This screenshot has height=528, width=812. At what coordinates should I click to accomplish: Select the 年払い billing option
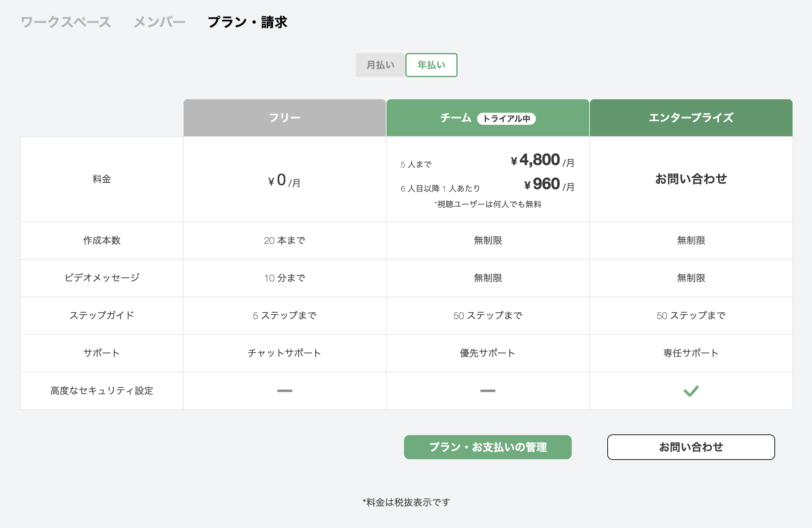tap(431, 65)
